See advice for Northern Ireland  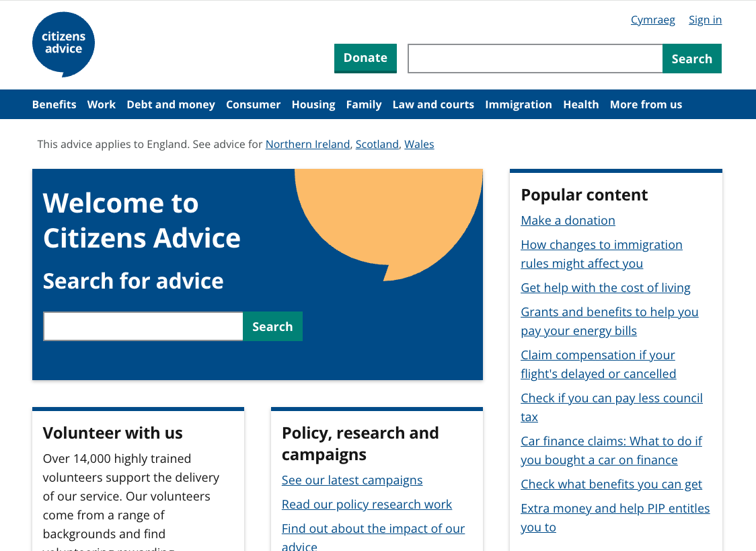tap(307, 144)
